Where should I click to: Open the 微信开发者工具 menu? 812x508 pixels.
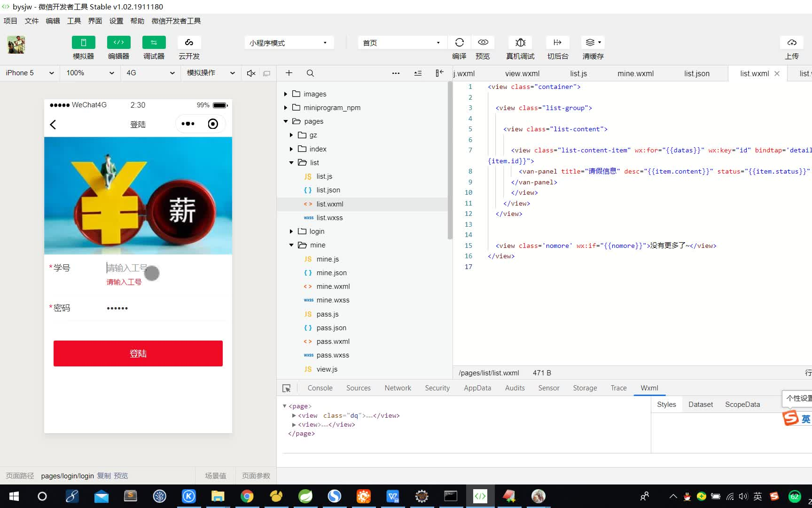[x=176, y=21]
